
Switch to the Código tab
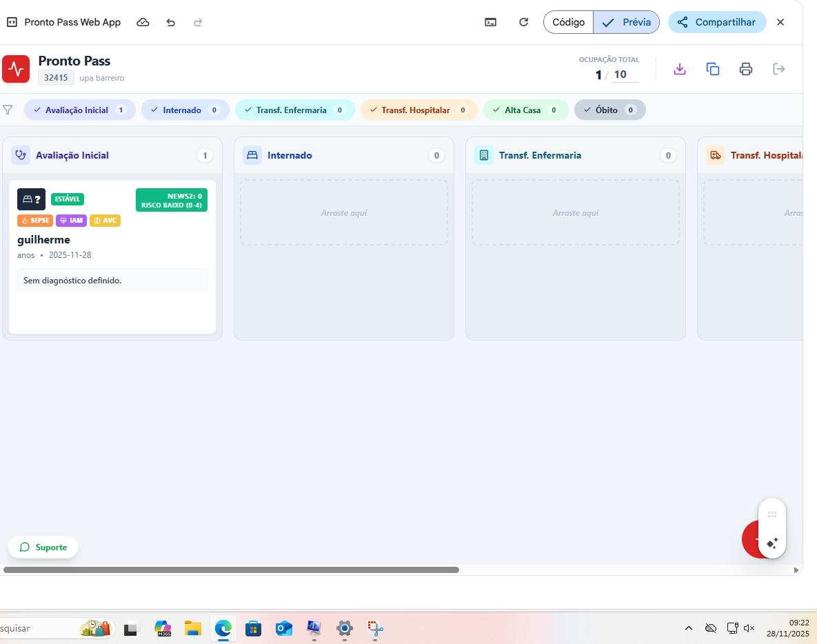(568, 22)
